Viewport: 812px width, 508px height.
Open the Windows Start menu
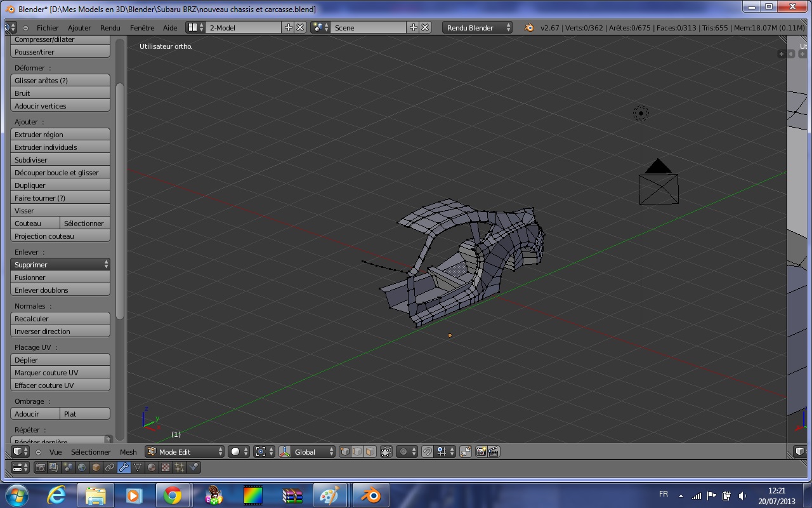tap(16, 495)
